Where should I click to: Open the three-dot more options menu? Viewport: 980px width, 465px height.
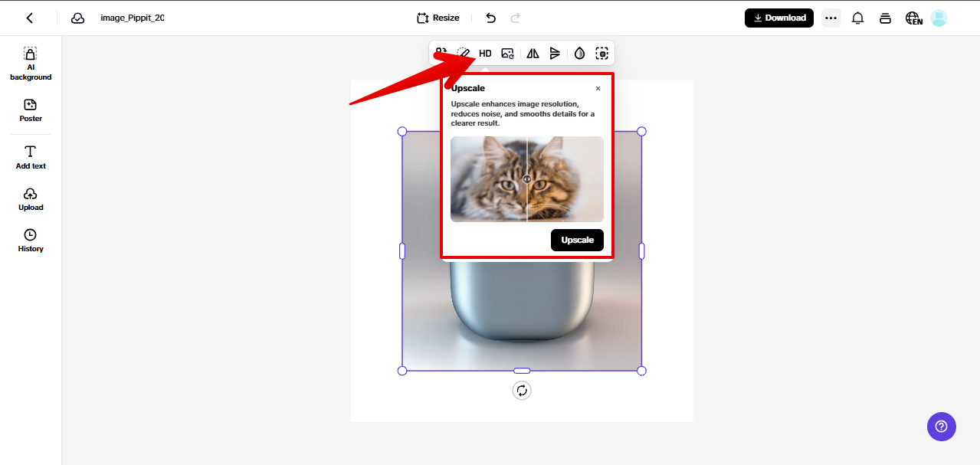pos(831,18)
